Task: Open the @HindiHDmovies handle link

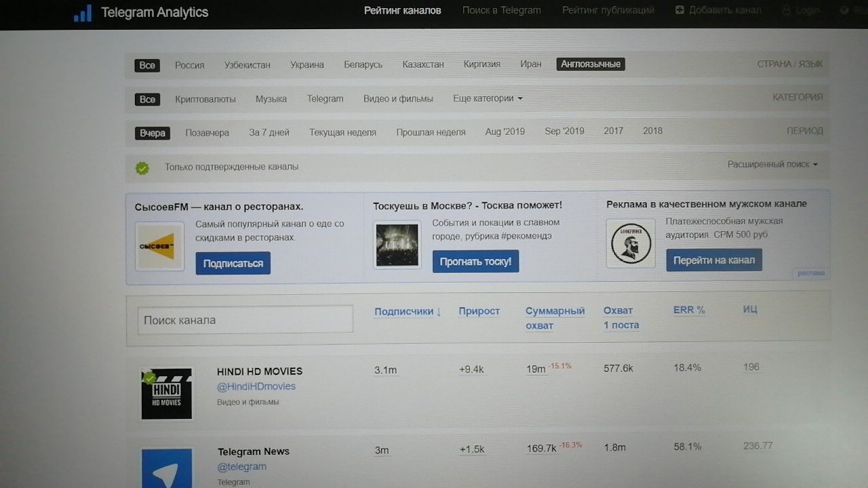Action: [x=256, y=386]
